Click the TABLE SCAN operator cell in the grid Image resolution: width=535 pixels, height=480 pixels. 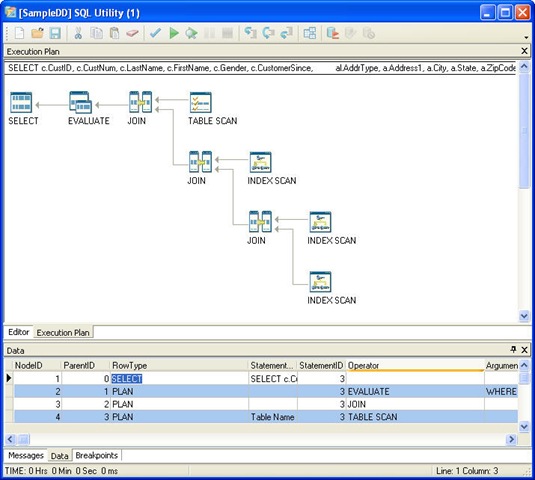415,417
